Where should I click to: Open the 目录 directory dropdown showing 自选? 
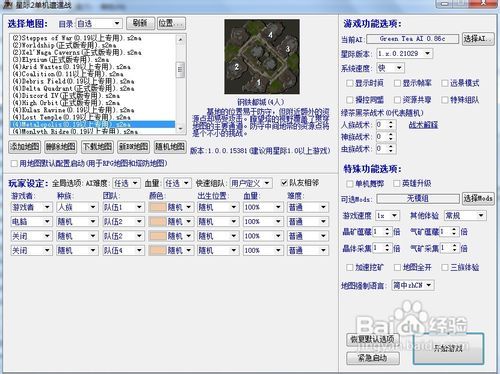(x=99, y=23)
